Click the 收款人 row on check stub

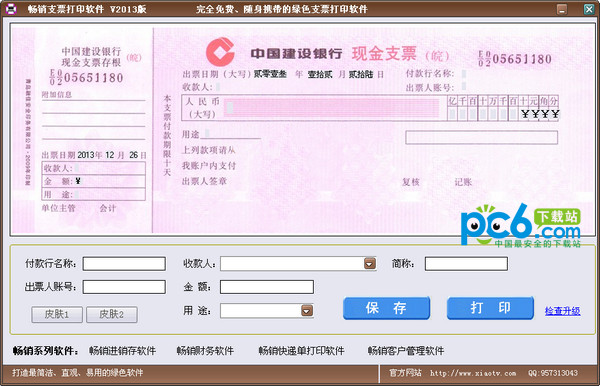tap(93, 168)
